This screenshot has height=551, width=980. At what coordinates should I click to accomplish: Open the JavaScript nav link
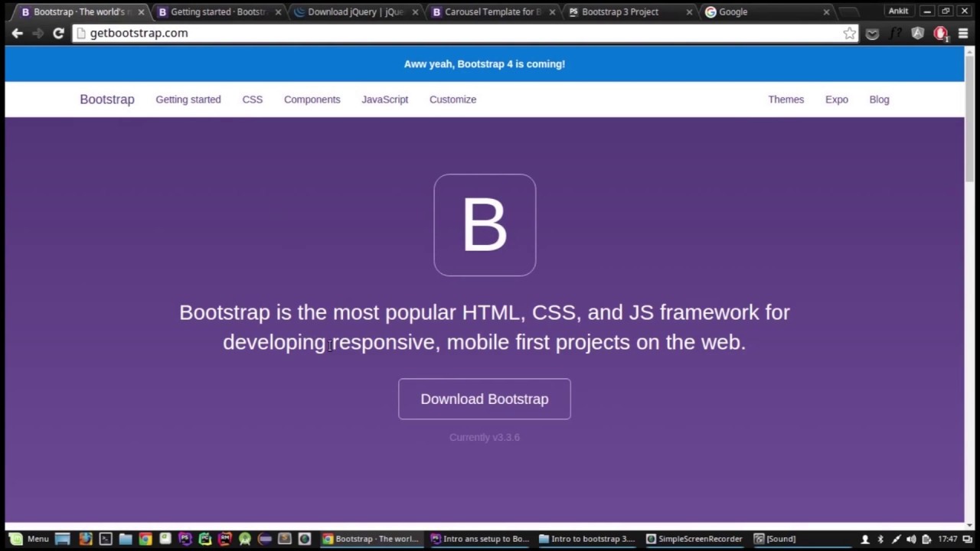tap(385, 99)
